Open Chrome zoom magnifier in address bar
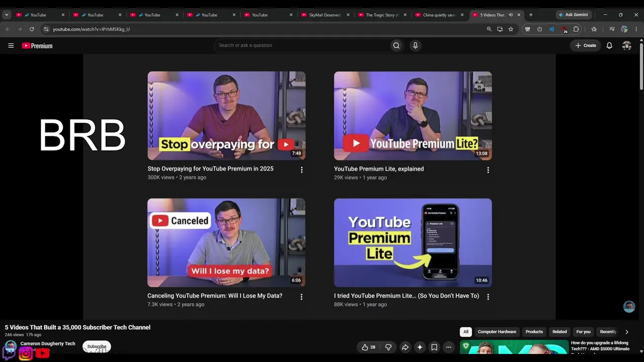The image size is (644, 362). pyautogui.click(x=489, y=29)
